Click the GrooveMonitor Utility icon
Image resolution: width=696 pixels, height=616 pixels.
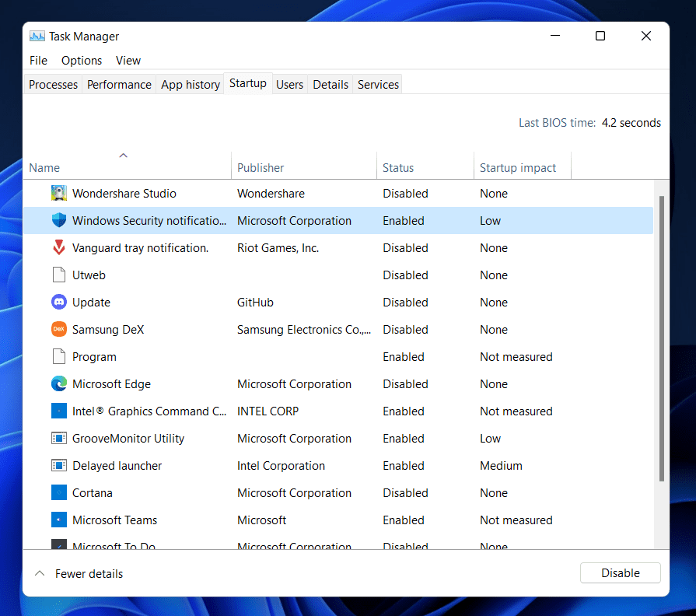point(58,438)
